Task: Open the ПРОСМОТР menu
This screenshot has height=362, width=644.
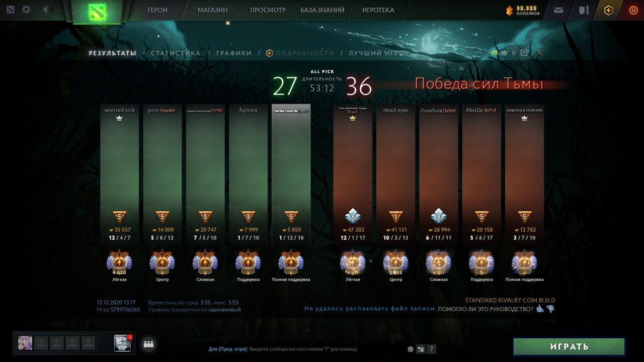Action: tap(268, 10)
